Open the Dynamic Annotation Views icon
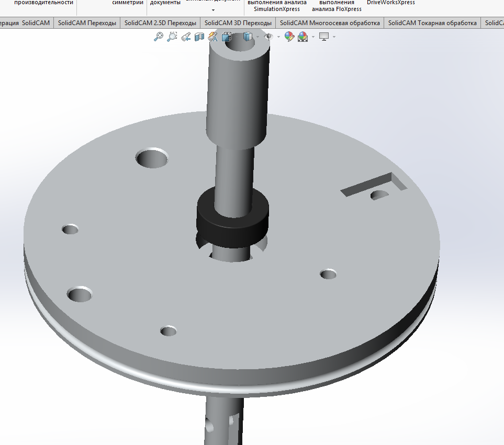 pos(213,37)
